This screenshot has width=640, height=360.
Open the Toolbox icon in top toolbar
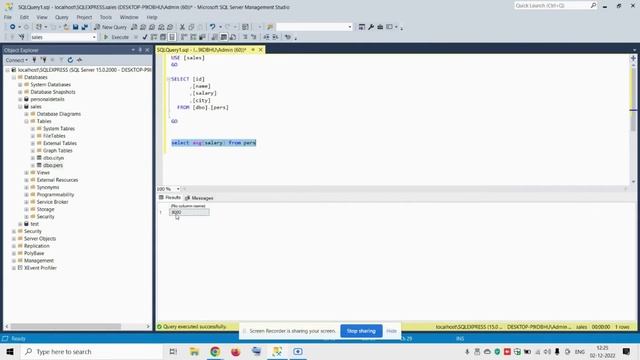tap(380, 27)
